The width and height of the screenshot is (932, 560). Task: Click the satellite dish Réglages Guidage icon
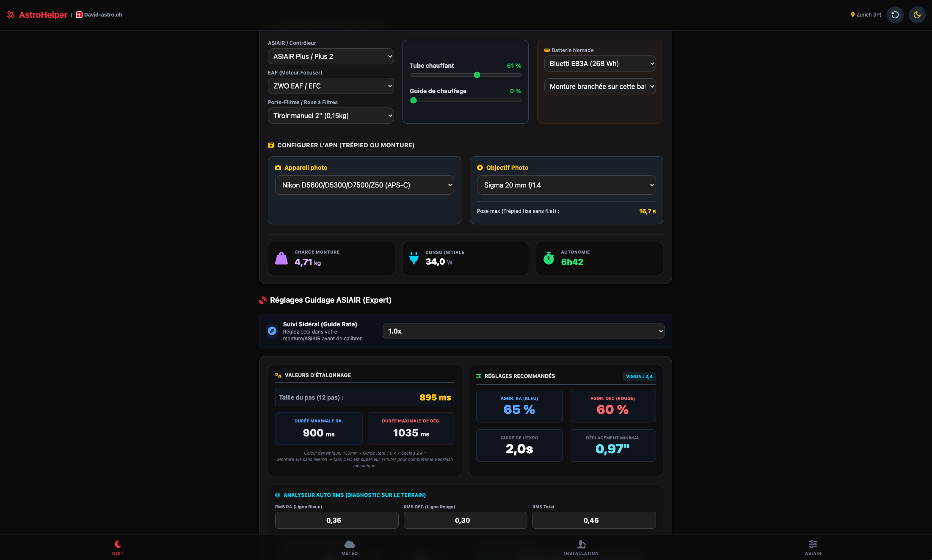click(263, 300)
